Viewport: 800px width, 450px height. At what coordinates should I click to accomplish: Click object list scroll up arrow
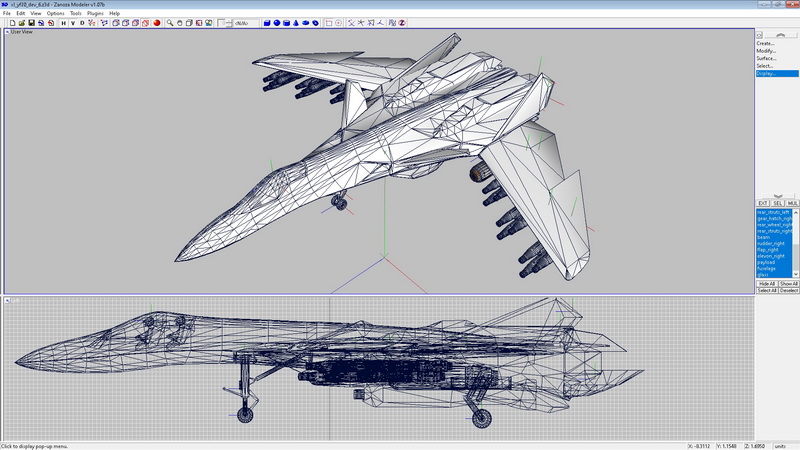click(795, 212)
